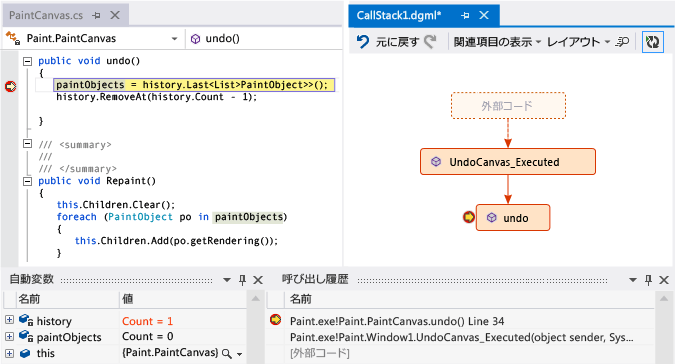Open 関連項目の表示 dropdown
Screen dimensions: 675x364
[497, 42]
